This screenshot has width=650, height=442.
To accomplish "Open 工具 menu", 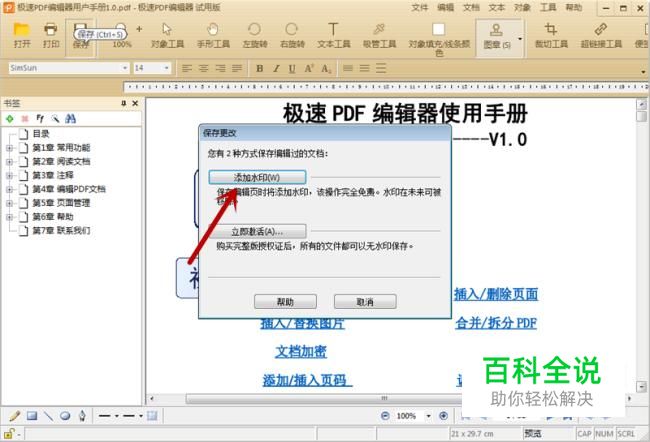I will click(548, 7).
